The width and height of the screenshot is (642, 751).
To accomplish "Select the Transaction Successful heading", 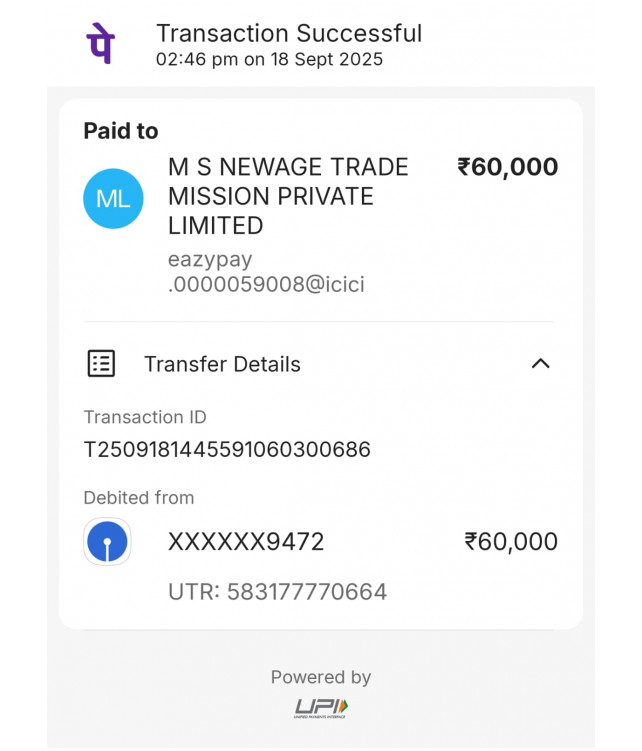I will coord(289,33).
